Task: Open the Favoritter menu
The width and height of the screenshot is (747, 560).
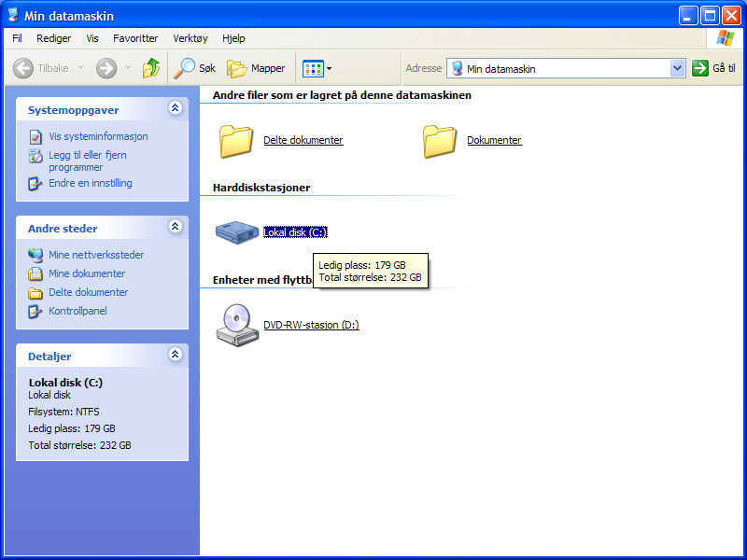Action: (135, 38)
